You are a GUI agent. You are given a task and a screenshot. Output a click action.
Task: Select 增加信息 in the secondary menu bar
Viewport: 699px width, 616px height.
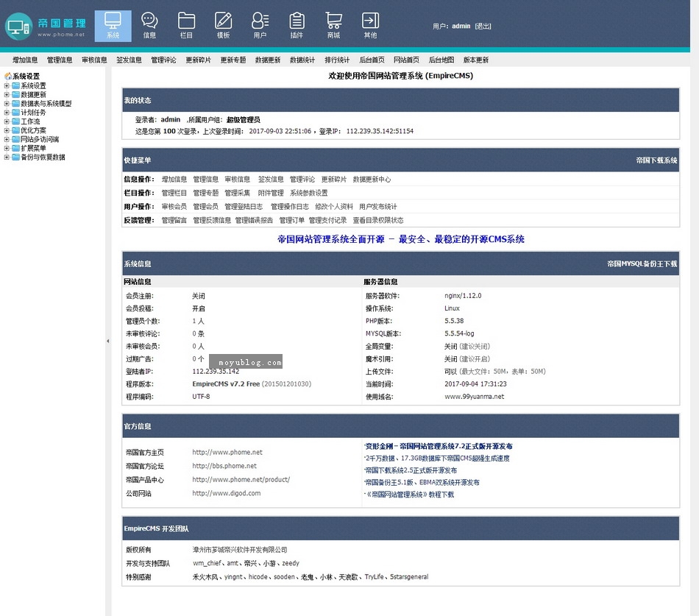coord(25,60)
